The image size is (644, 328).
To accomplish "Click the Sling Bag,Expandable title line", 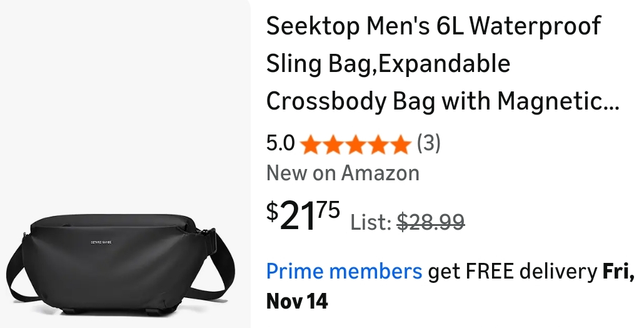I will [388, 64].
